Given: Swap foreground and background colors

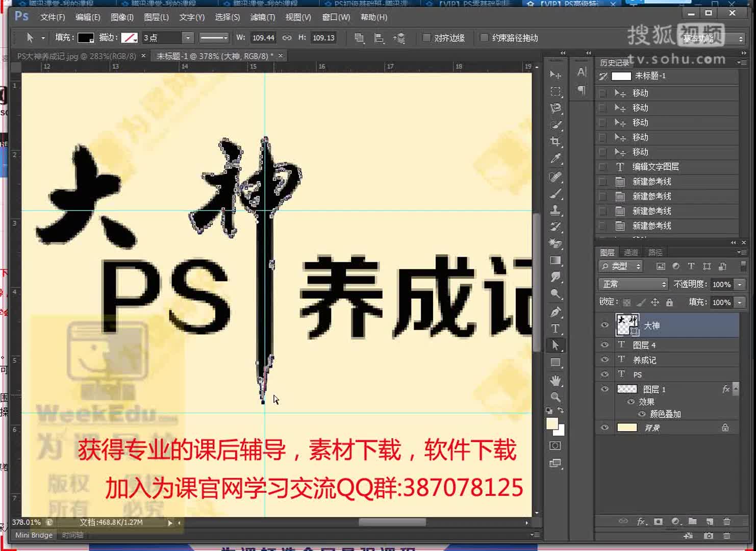Looking at the screenshot, I should pyautogui.click(x=561, y=410).
